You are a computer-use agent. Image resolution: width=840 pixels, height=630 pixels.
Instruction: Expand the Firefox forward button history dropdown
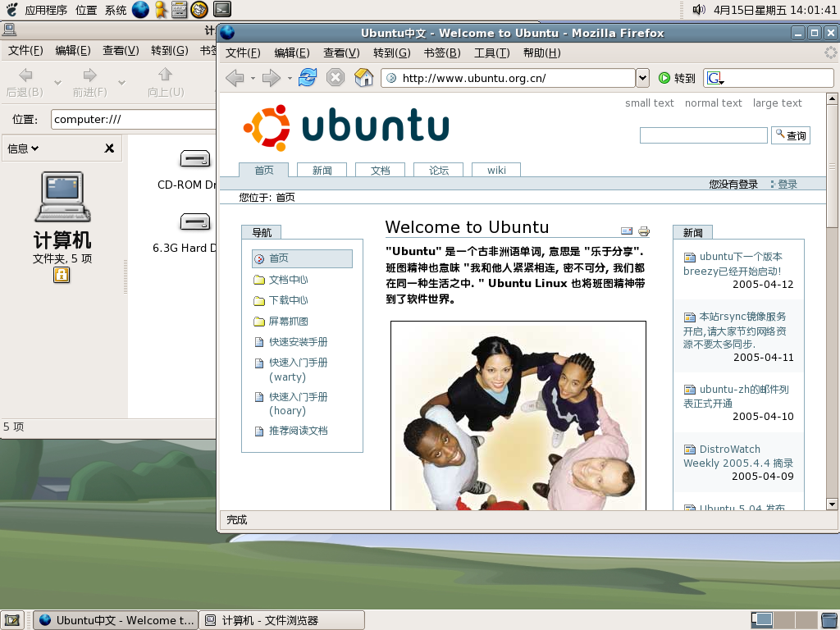click(290, 79)
